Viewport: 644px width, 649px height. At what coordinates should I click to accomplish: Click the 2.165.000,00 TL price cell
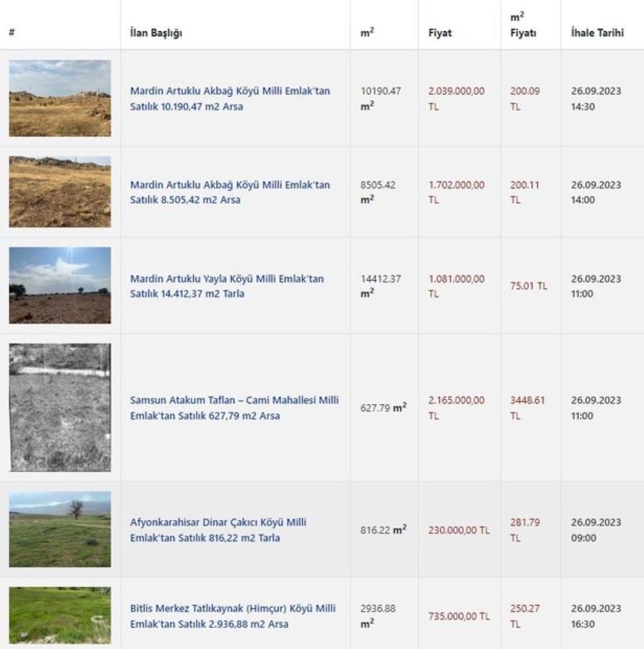tap(456, 408)
